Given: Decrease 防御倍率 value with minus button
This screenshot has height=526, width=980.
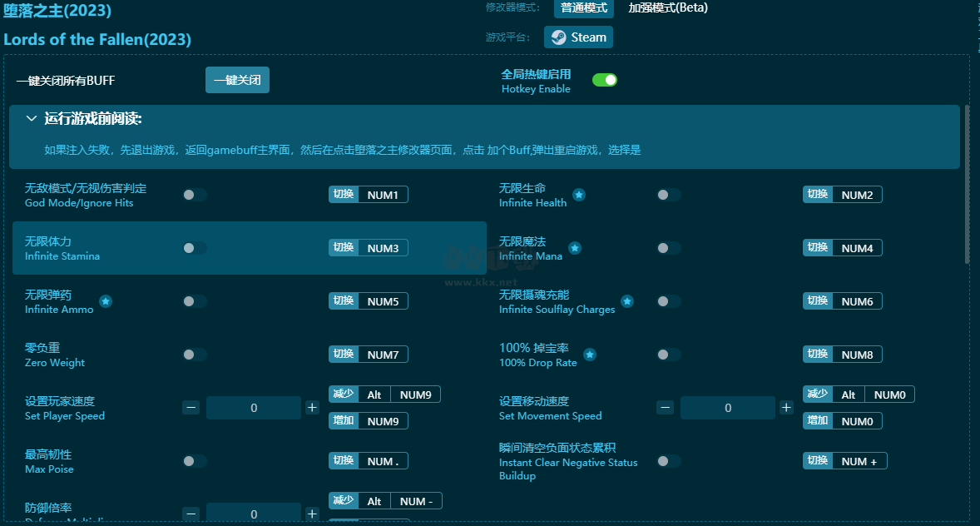Looking at the screenshot, I should [191, 514].
